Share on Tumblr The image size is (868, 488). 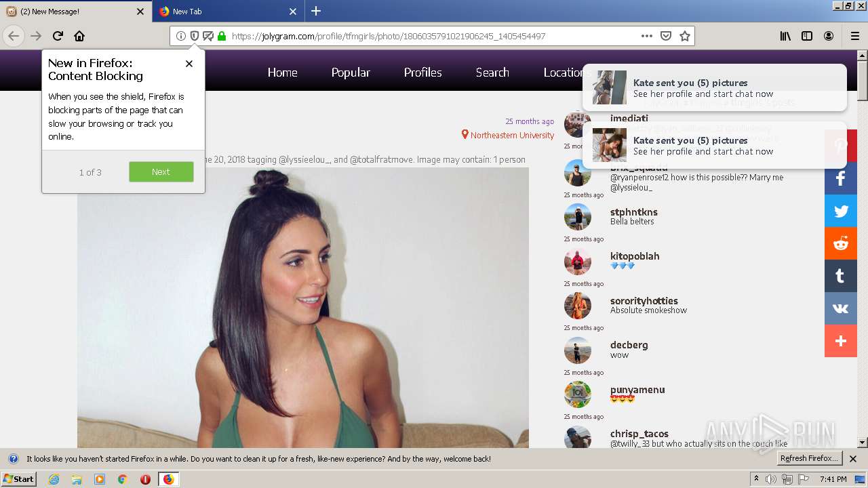point(841,276)
